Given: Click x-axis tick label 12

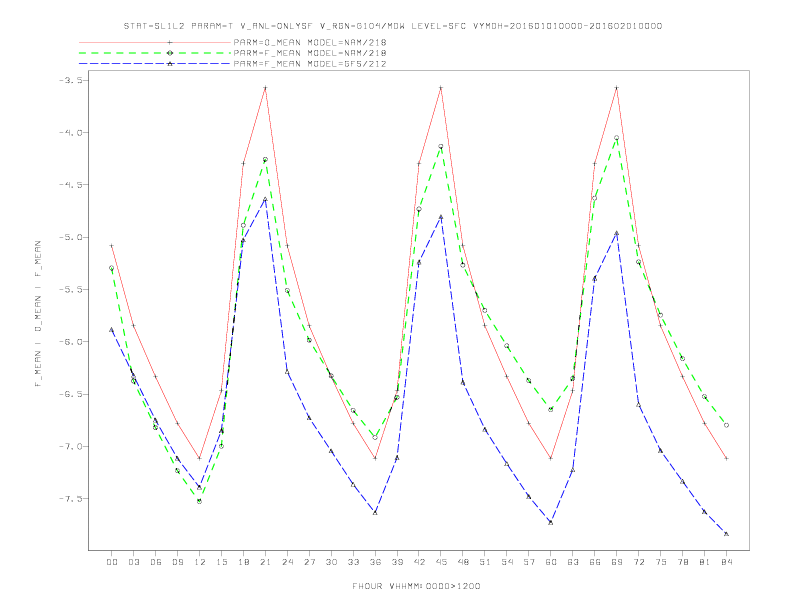Looking at the screenshot, I should 200,562.
